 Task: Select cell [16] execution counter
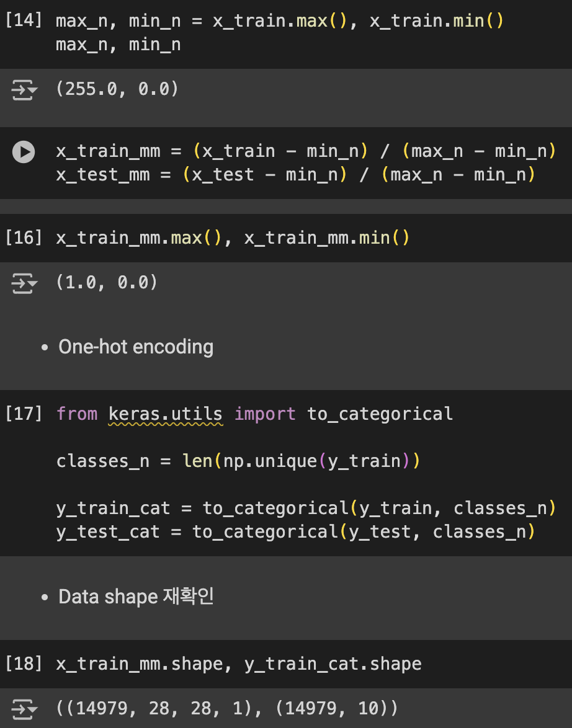[x=23, y=237]
